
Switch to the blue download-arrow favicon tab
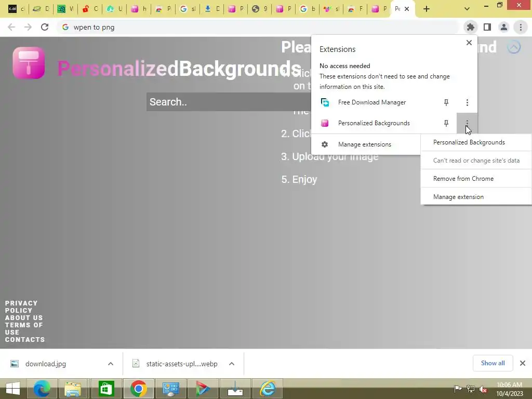pyautogui.click(x=212, y=9)
